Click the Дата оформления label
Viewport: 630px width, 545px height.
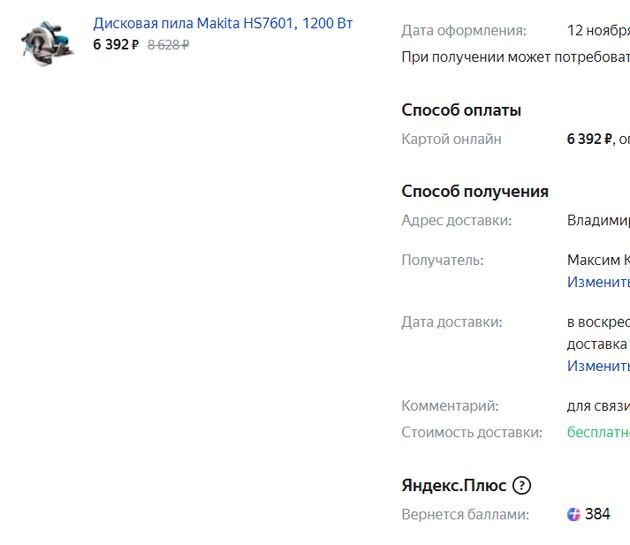pyautogui.click(x=464, y=31)
